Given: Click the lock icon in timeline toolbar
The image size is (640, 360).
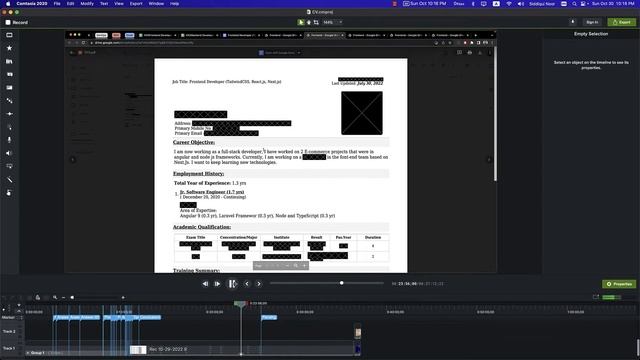Looking at the screenshot, I should pos(38,298).
